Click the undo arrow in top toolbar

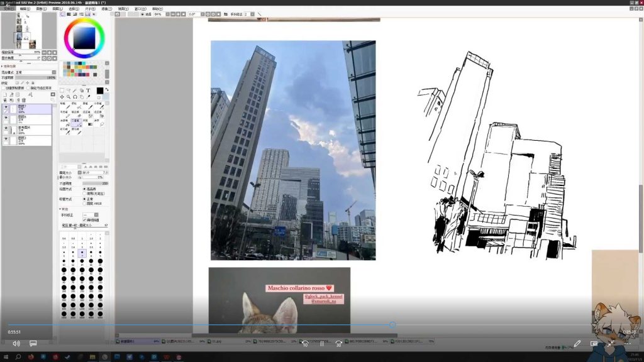pyautogui.click(x=118, y=14)
